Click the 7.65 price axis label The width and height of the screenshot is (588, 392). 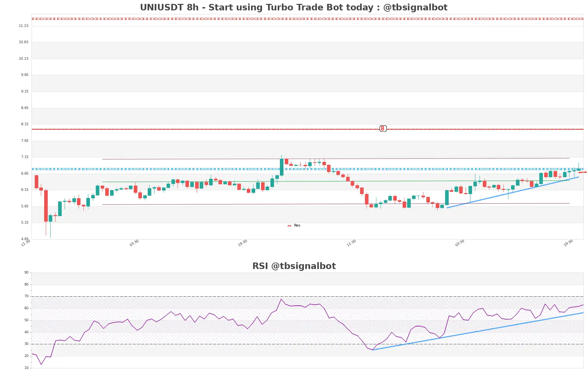25,141
